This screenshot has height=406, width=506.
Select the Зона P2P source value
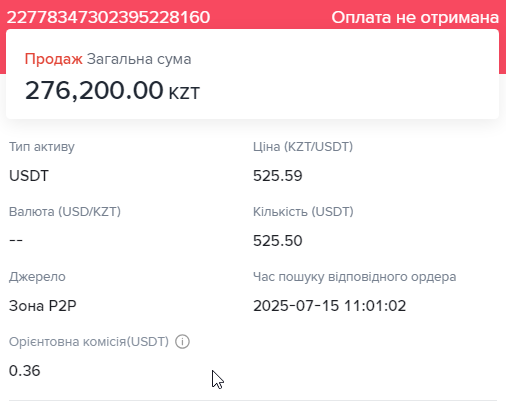coord(43,306)
